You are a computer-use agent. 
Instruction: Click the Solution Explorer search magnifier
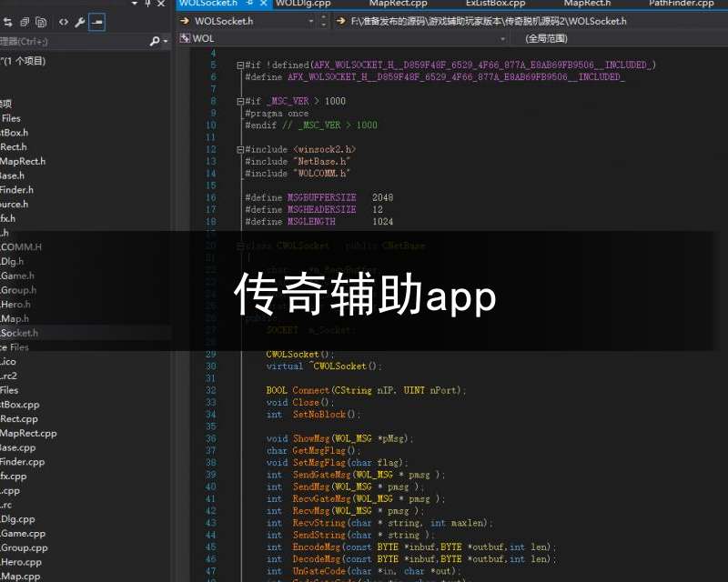point(155,41)
